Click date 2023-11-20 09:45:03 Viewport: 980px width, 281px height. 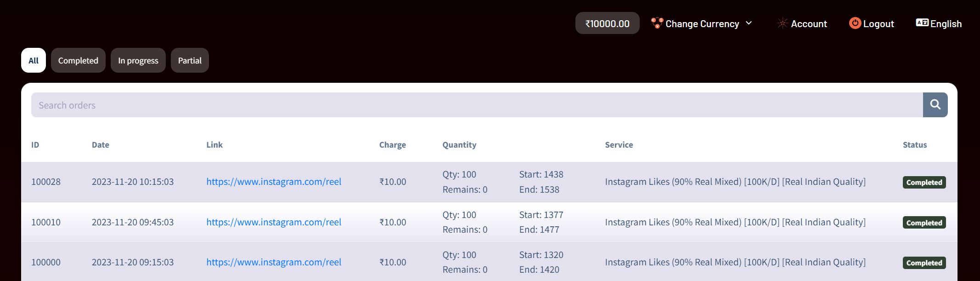click(133, 222)
